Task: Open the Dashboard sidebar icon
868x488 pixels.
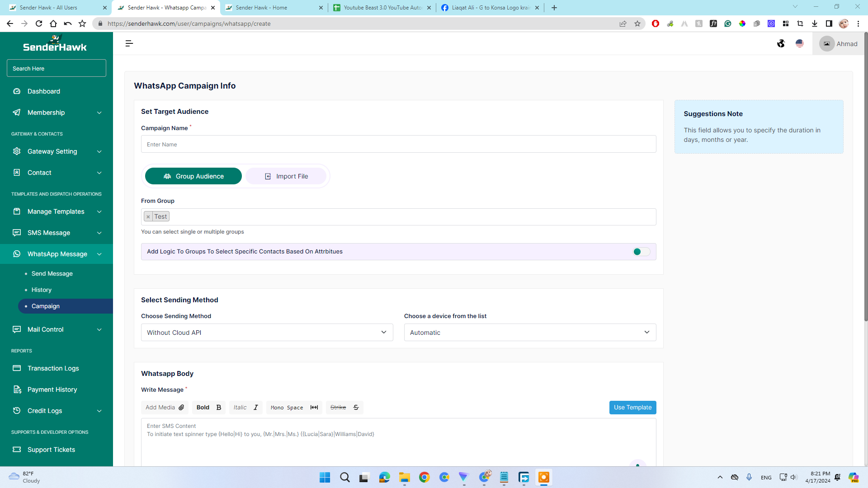Action: pyautogui.click(x=17, y=91)
